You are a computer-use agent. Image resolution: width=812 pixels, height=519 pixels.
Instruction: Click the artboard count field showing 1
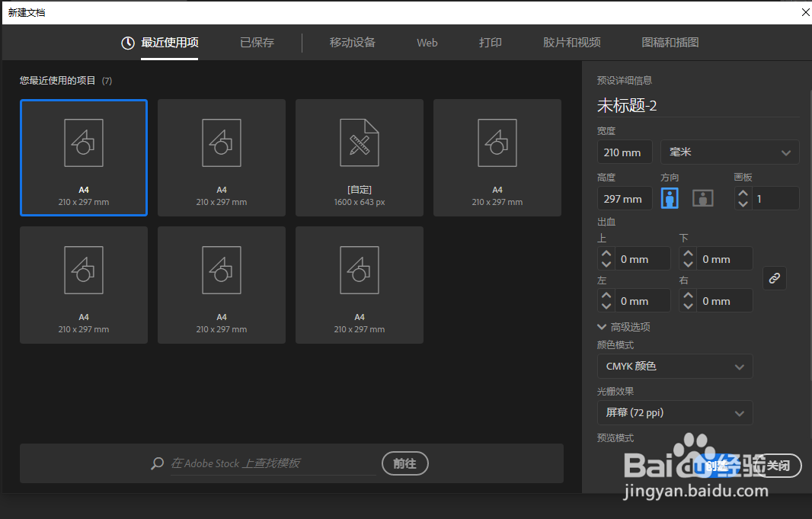coord(775,199)
